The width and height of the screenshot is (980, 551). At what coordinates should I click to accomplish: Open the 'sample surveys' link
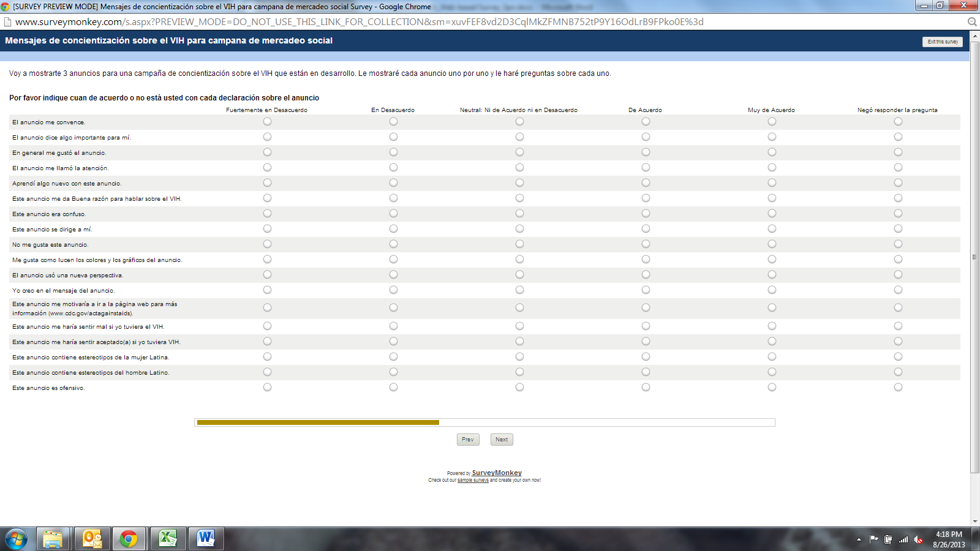click(473, 480)
